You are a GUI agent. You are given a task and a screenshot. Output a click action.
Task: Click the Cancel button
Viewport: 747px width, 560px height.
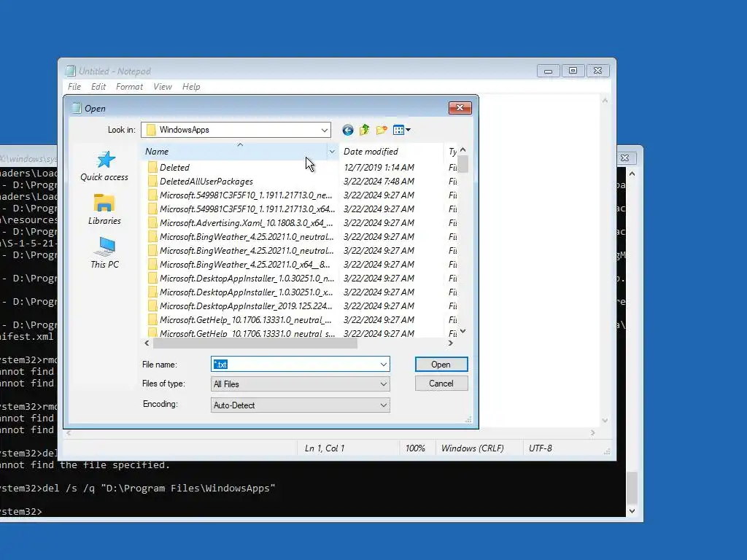441,384
